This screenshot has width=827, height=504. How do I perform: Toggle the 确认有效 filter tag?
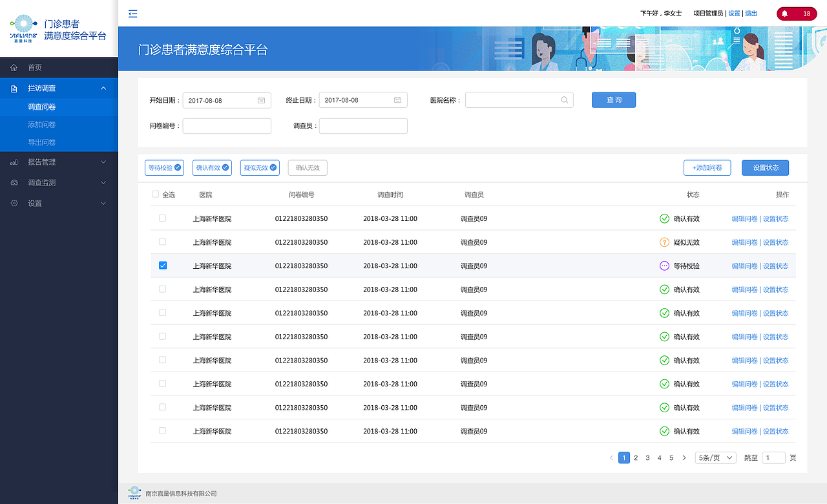tap(212, 168)
